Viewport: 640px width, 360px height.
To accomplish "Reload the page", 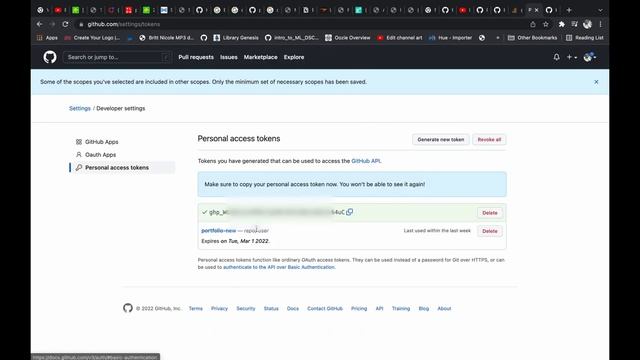I will pyautogui.click(x=65, y=24).
